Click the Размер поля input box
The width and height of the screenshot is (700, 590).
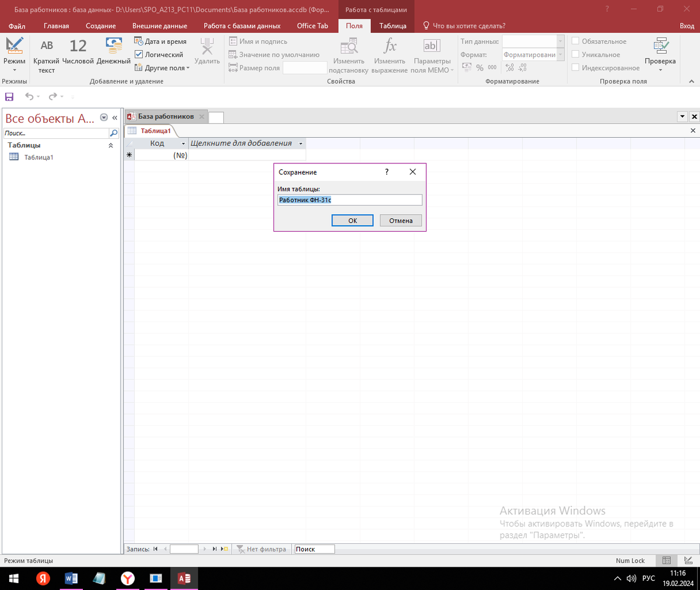[x=304, y=68]
